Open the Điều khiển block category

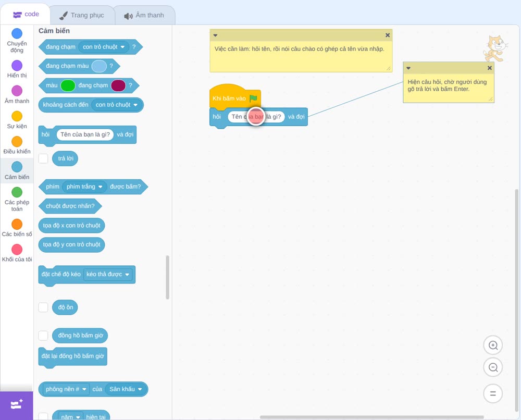[x=17, y=145]
